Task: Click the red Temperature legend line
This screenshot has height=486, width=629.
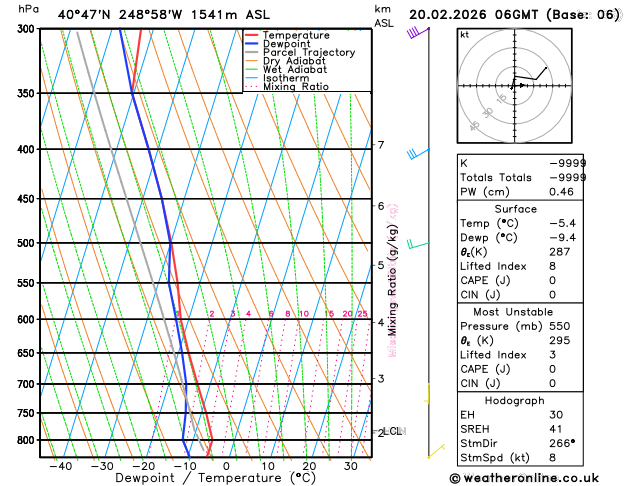Action: coord(252,35)
